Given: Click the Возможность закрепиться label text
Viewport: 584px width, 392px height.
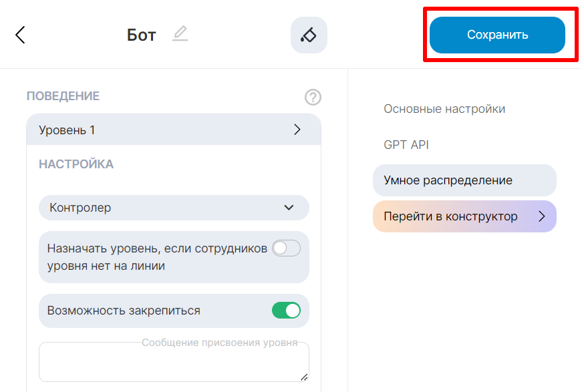Looking at the screenshot, I should coord(124,311).
